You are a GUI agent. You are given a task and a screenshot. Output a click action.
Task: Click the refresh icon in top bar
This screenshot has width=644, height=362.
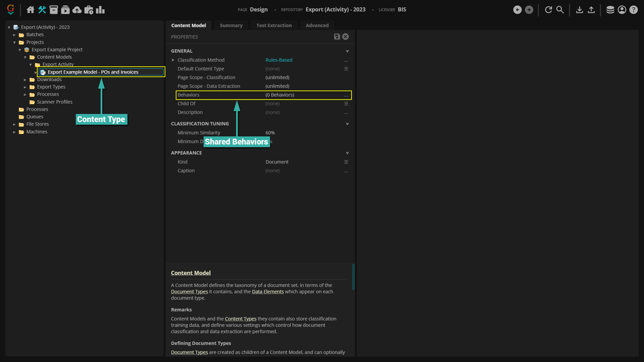point(548,10)
